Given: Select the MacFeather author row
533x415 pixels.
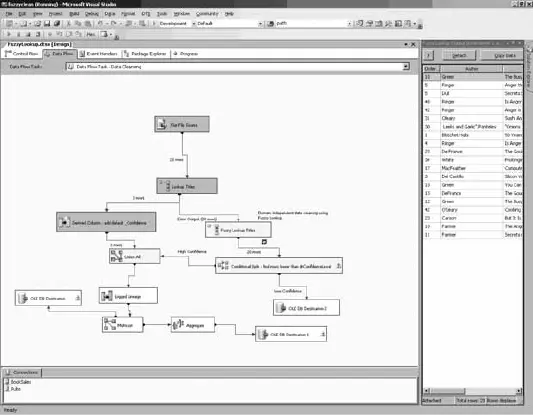Looking at the screenshot, I should point(472,168).
